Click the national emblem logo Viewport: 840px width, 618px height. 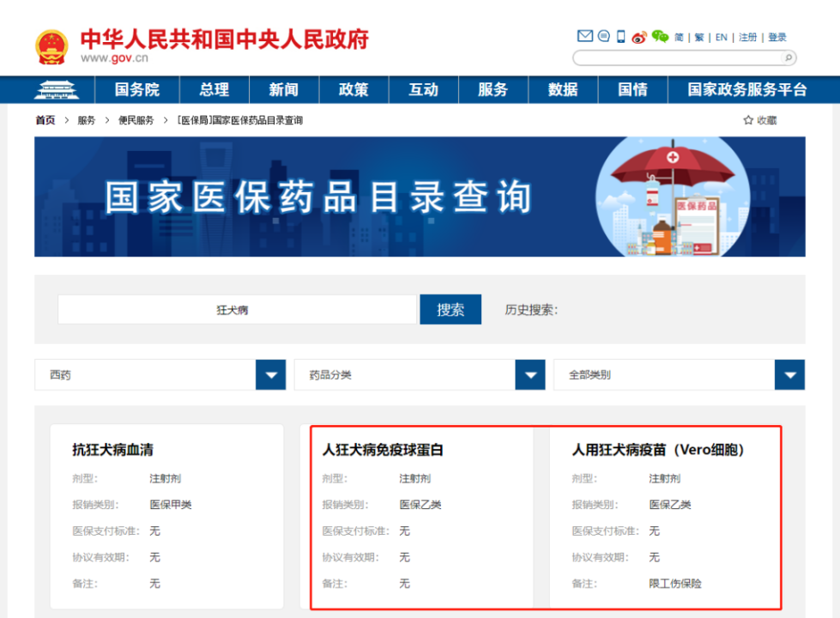click(51, 47)
